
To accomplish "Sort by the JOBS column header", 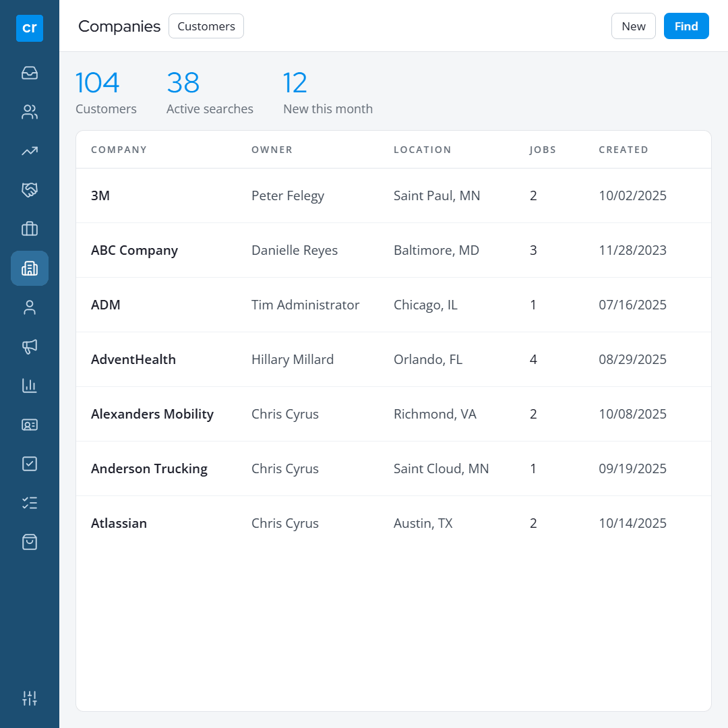I will pos(543,150).
